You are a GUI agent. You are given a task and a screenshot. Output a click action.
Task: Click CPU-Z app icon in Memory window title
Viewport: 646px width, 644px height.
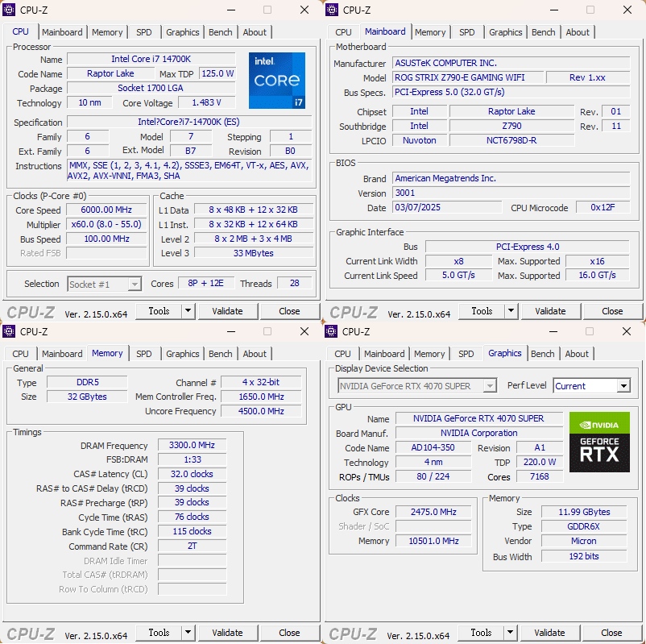[x=9, y=331]
